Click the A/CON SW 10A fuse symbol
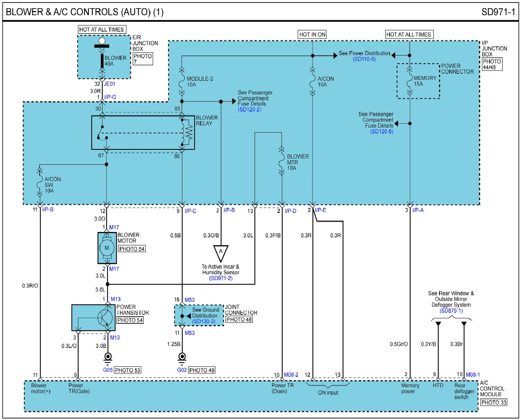The height and width of the screenshot is (420, 522). tap(40, 184)
